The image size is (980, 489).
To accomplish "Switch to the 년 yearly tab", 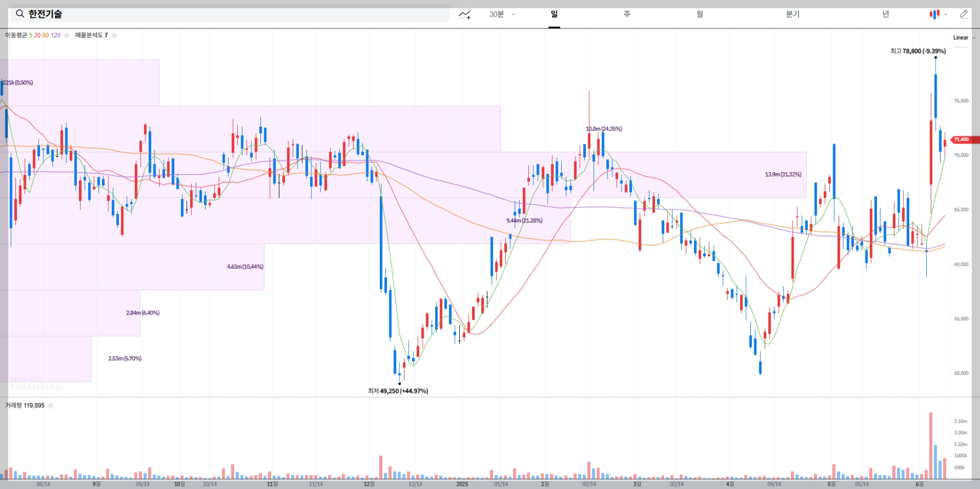I will click(886, 14).
